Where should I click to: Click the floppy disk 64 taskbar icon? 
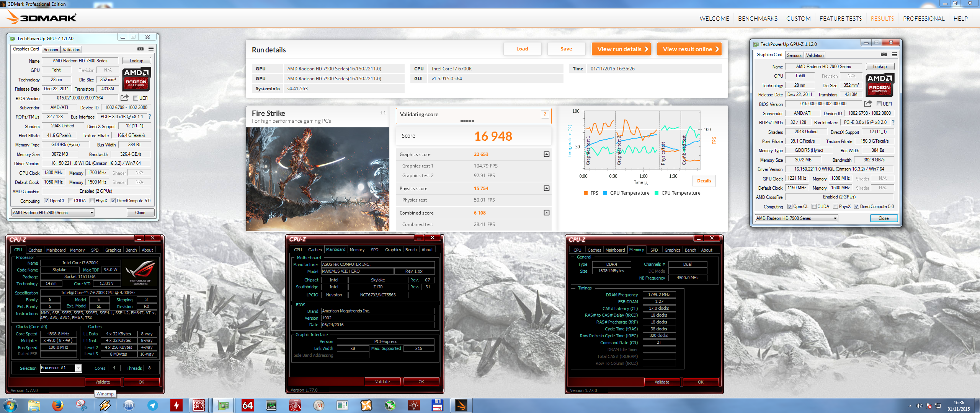[x=437, y=405]
